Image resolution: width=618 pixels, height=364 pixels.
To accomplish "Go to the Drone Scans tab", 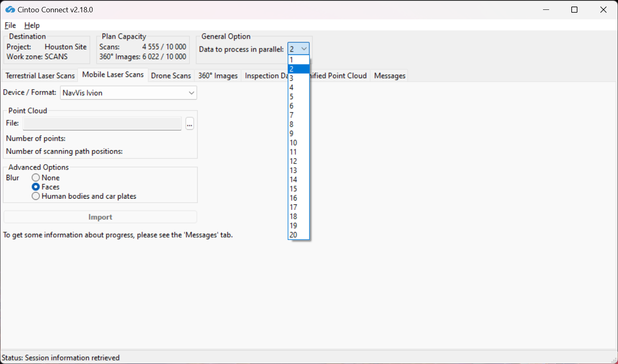I will pyautogui.click(x=171, y=76).
